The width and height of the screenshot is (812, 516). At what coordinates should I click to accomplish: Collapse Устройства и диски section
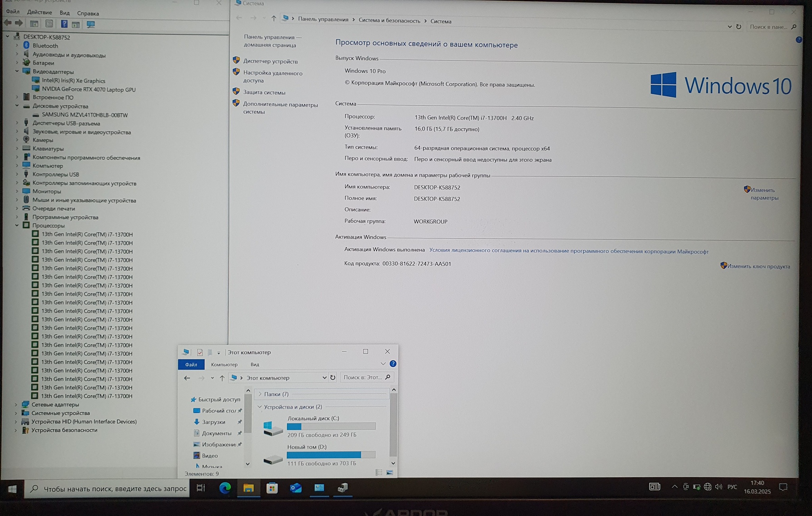tap(260, 407)
